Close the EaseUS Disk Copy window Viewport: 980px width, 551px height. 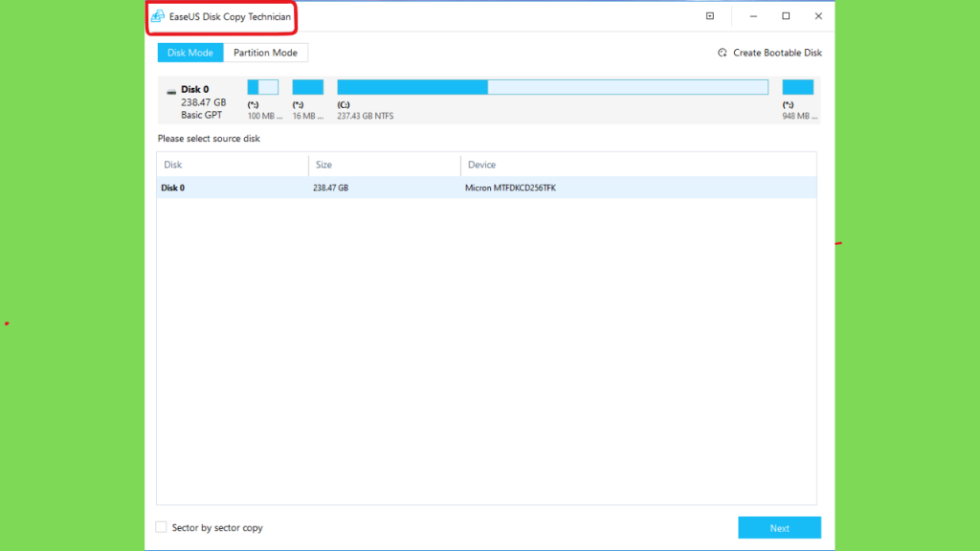pyautogui.click(x=818, y=16)
